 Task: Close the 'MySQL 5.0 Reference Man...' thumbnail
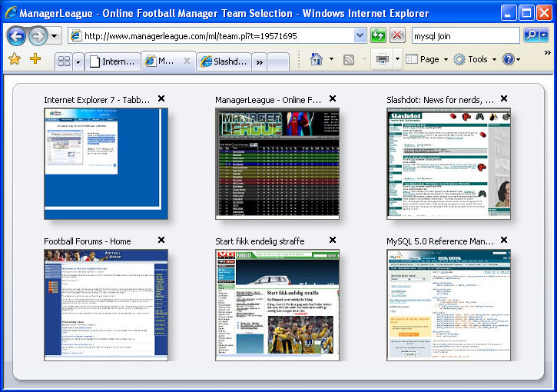point(504,240)
